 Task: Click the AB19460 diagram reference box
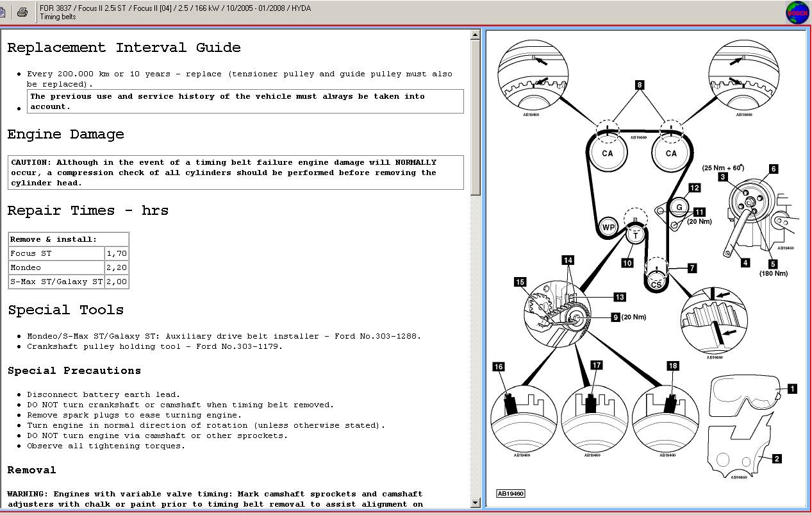[x=510, y=493]
